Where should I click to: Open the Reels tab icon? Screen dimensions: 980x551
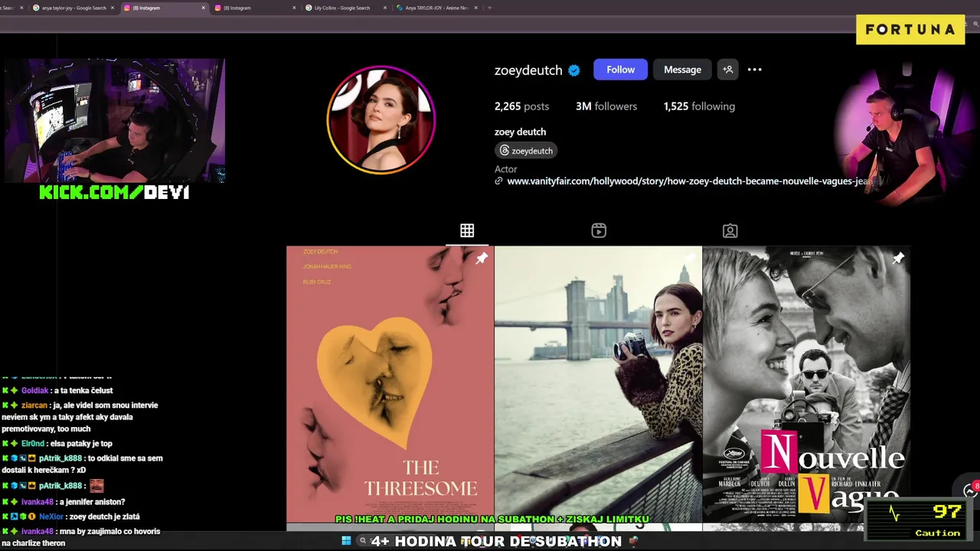tap(599, 230)
